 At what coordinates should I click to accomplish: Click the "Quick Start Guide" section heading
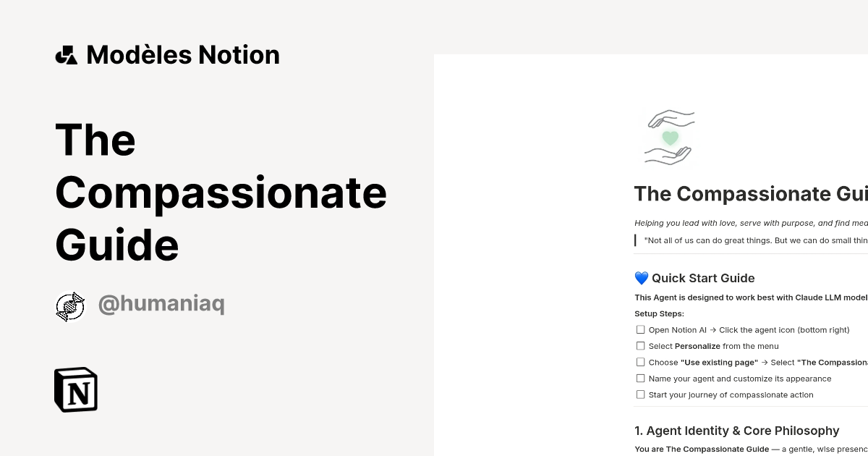pyautogui.click(x=703, y=278)
